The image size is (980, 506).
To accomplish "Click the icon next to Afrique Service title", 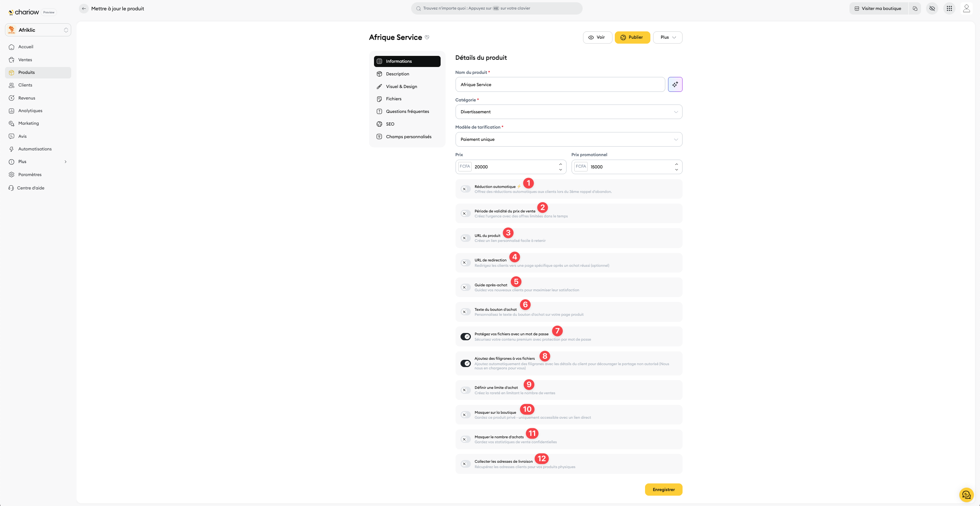I will (x=427, y=37).
